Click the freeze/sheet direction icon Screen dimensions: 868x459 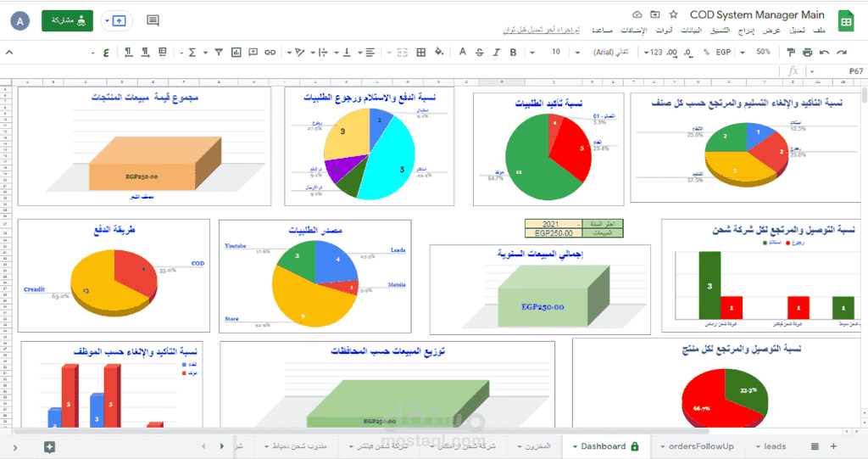click(162, 52)
